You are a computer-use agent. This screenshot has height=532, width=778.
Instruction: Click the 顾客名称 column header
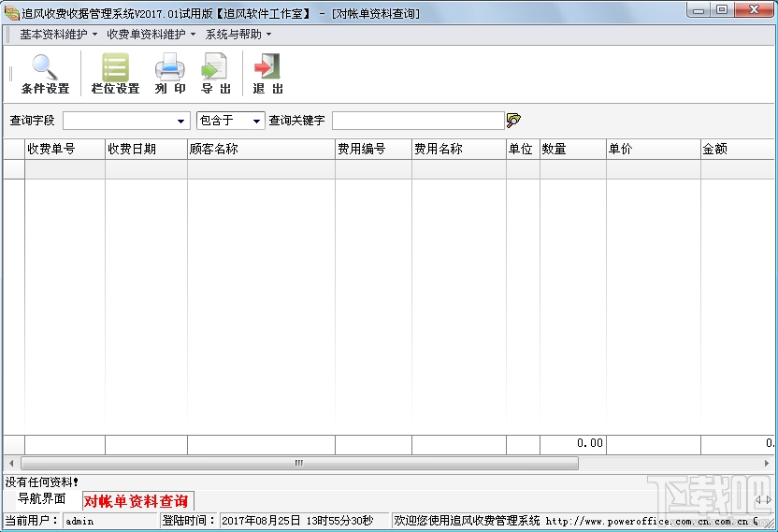262,149
